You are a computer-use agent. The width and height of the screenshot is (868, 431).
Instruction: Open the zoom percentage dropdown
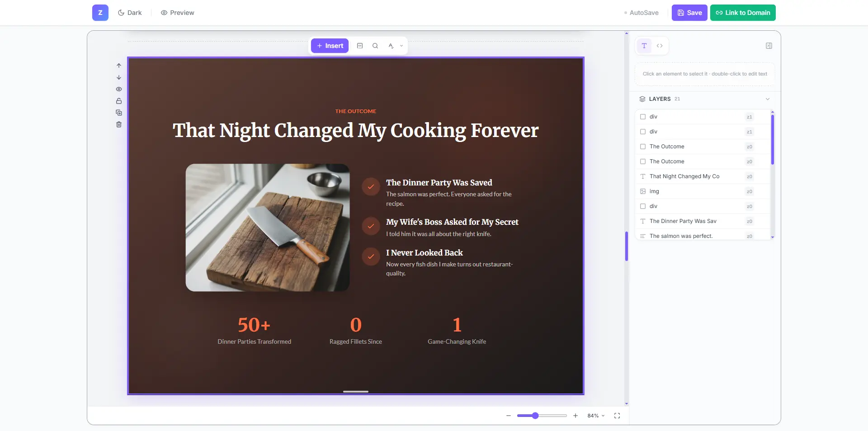coord(595,416)
